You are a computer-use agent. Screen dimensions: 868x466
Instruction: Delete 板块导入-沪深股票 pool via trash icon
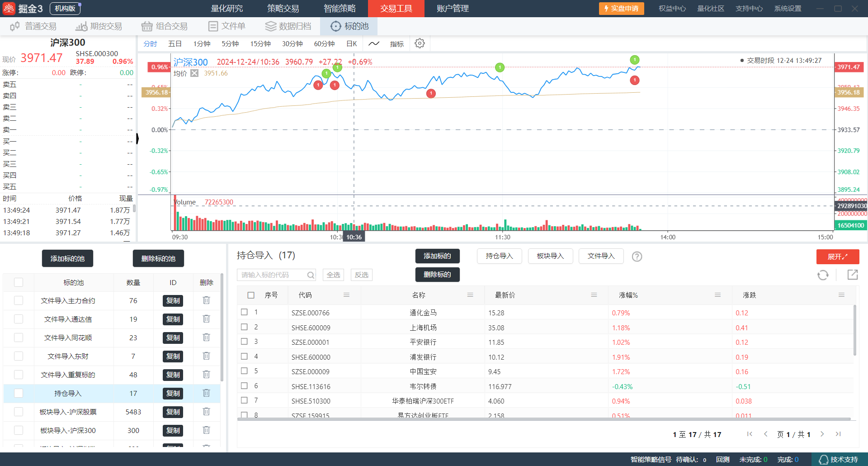[x=206, y=412]
